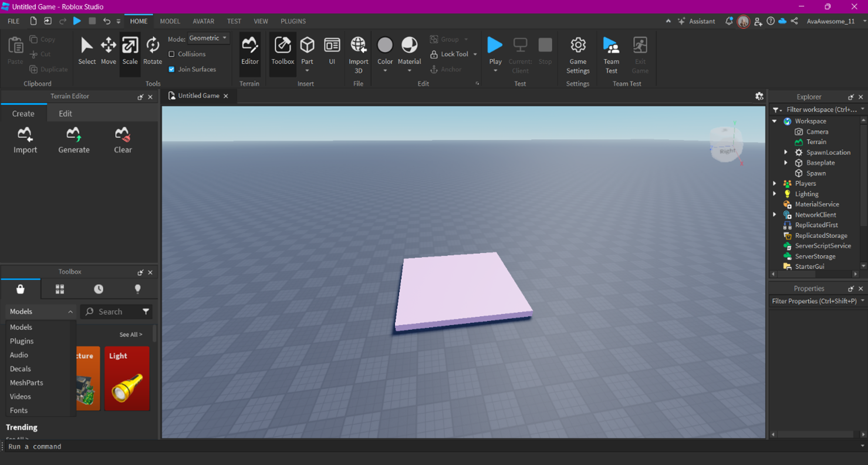Choose Audio from the category list

(19, 355)
